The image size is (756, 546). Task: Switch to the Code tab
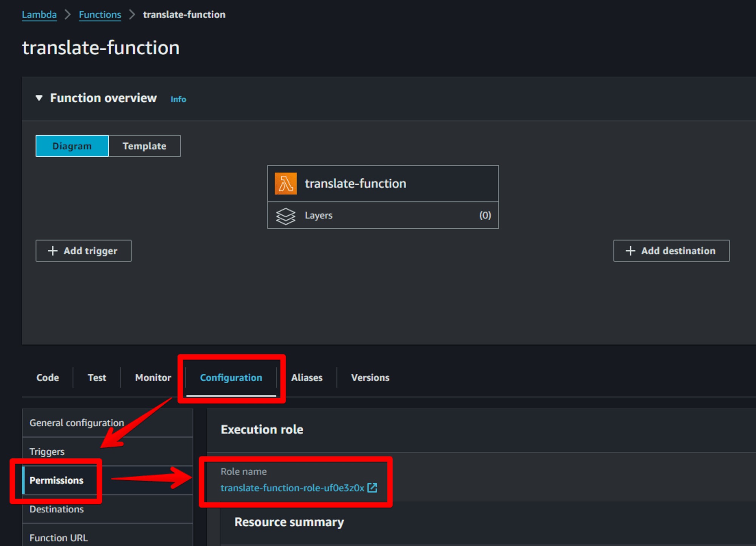point(48,377)
